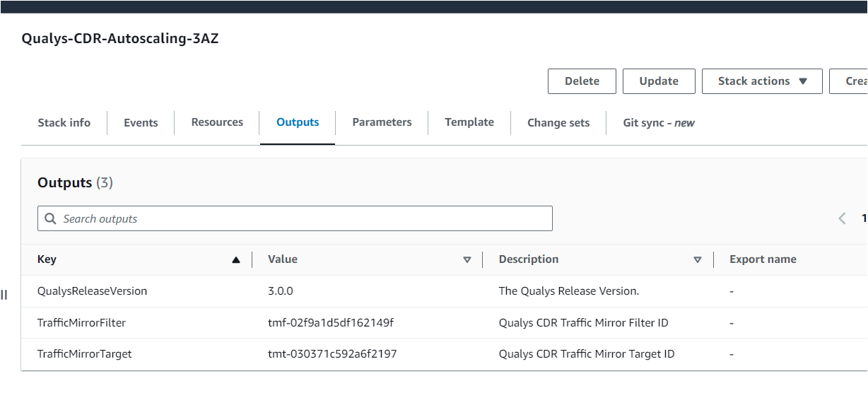Select the QualysReleaseVersion key

pos(93,291)
